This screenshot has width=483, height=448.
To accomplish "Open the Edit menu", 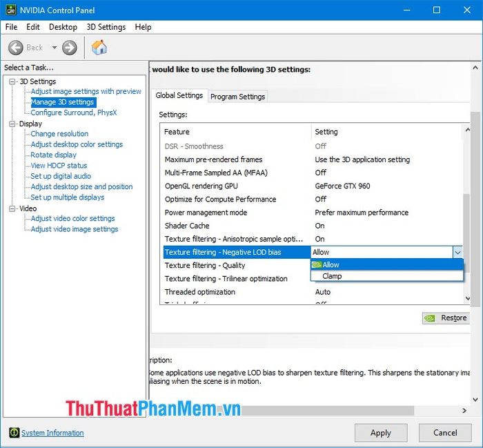I will click(33, 27).
